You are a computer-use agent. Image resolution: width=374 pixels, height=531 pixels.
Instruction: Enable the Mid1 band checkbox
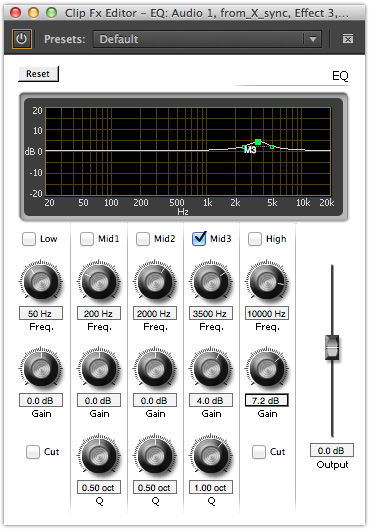pos(87,239)
